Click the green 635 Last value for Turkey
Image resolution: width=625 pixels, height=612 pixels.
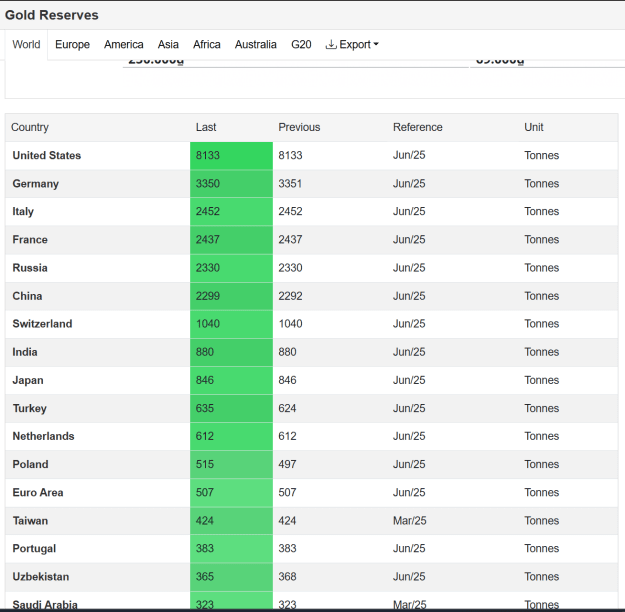(x=231, y=408)
